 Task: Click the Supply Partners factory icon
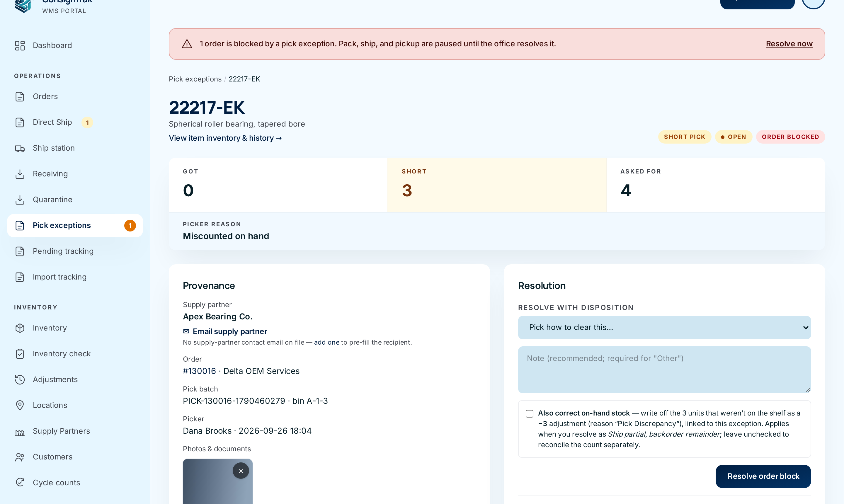20,431
